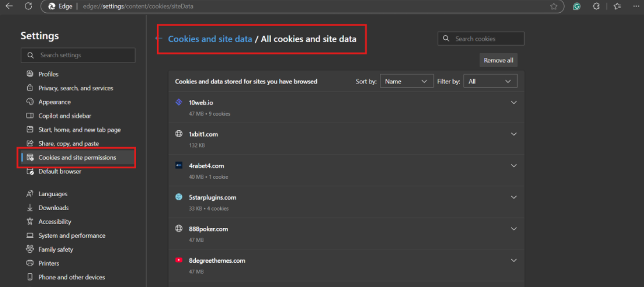Click the Profiles sidebar icon
Image resolution: width=644 pixels, height=287 pixels.
(x=30, y=74)
